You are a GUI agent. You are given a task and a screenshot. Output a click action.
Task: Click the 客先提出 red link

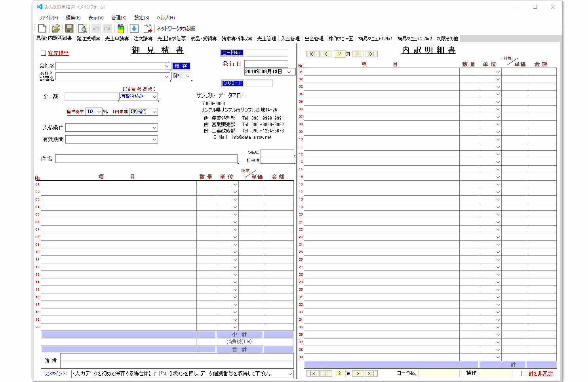pos(58,53)
